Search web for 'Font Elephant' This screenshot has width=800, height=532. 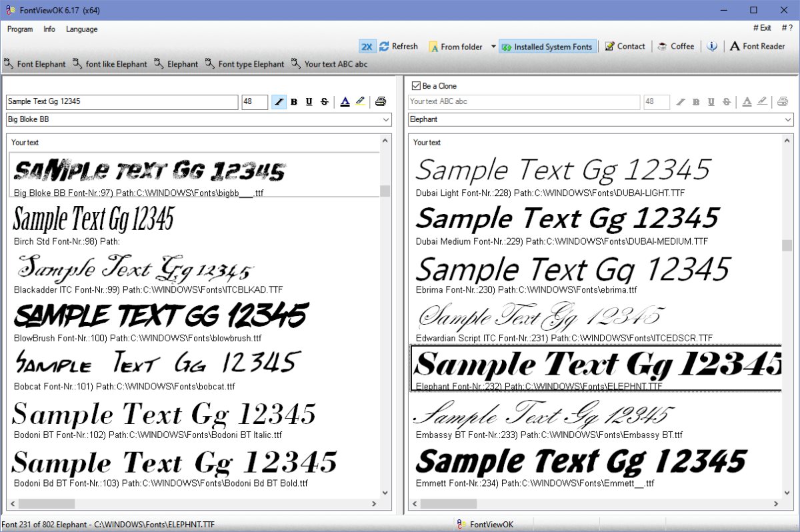(35, 64)
